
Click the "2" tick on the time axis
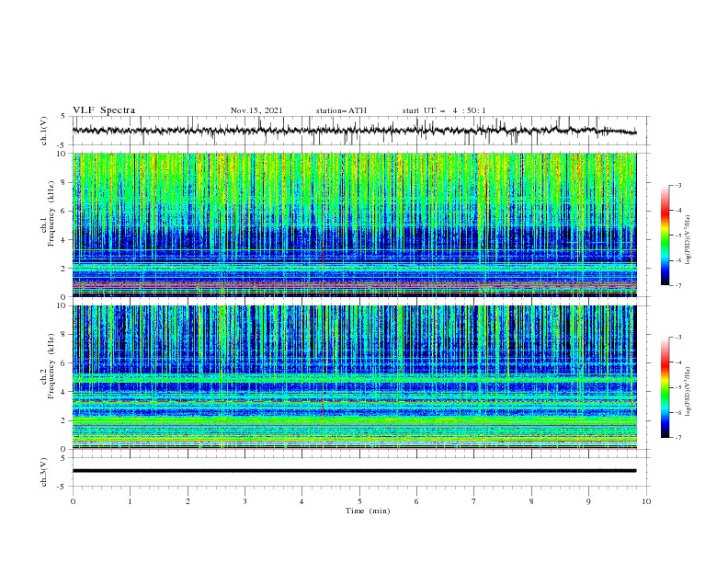[x=188, y=501]
